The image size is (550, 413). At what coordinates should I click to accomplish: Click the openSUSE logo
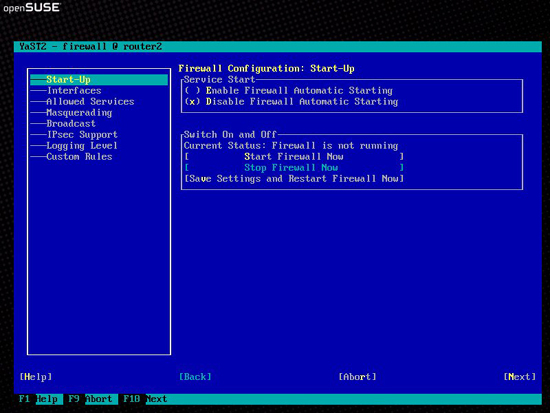[32, 8]
